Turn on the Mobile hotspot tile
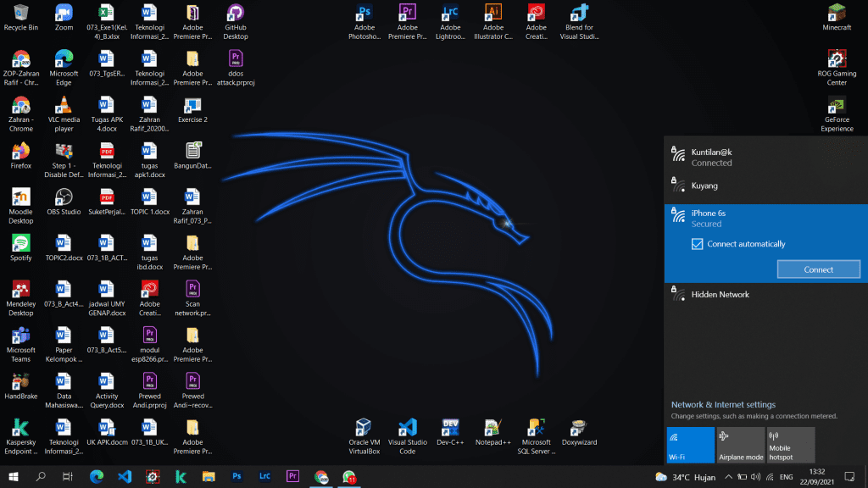The height and width of the screenshot is (488, 868). point(790,445)
